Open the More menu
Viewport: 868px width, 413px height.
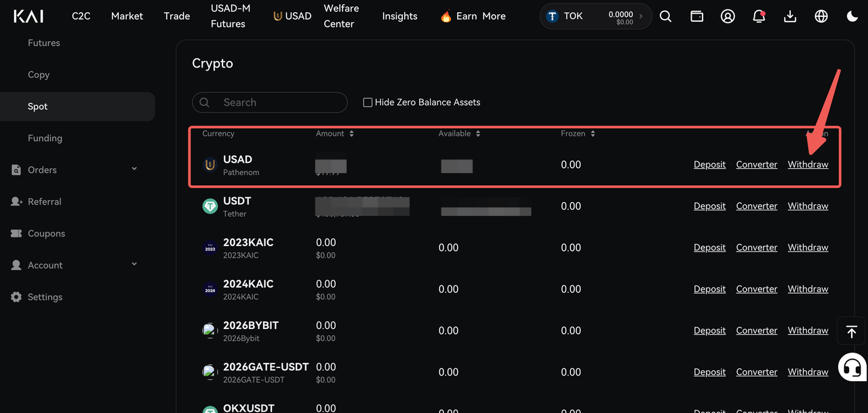coord(494,16)
